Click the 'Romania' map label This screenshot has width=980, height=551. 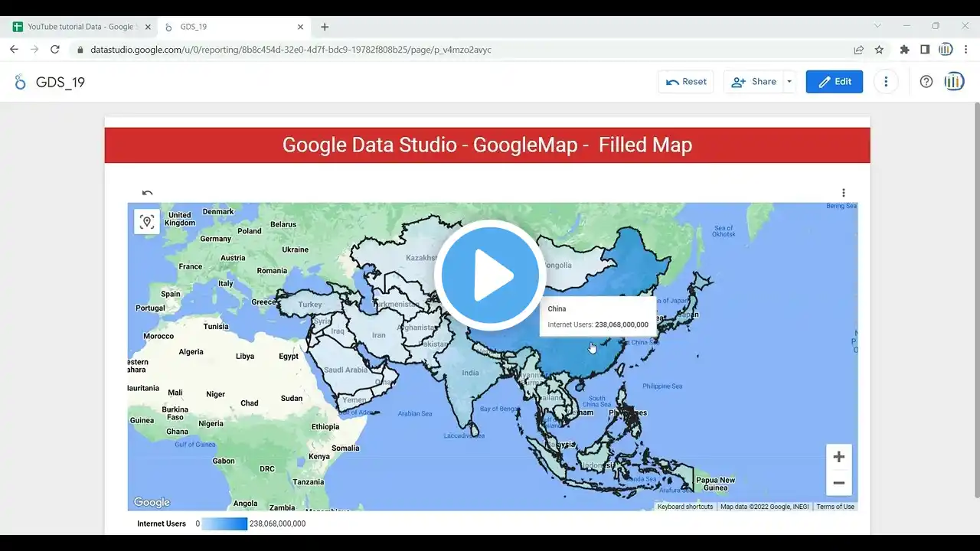coord(272,271)
